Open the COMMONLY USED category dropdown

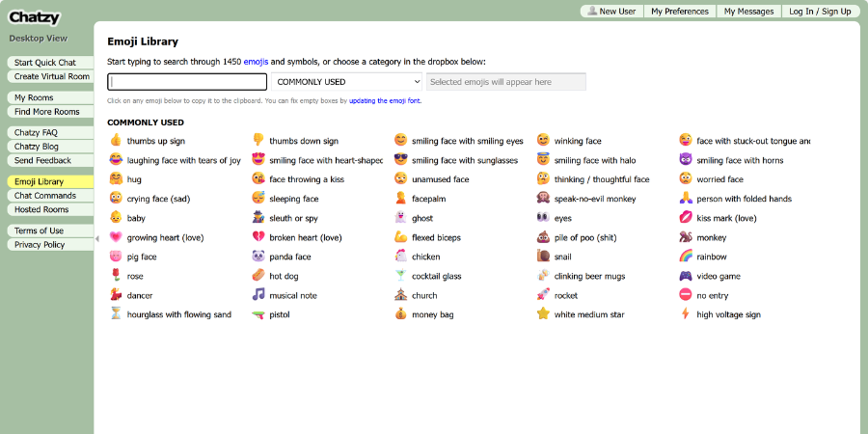coord(347,82)
